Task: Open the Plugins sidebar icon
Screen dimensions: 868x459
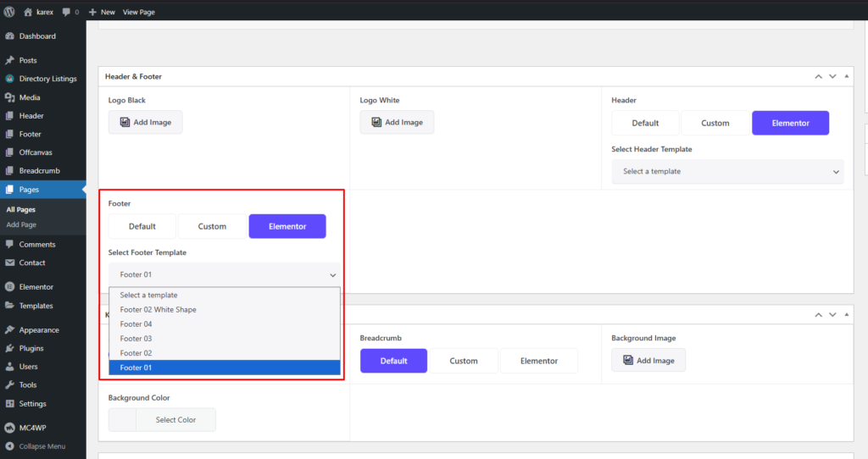Action: [9, 348]
